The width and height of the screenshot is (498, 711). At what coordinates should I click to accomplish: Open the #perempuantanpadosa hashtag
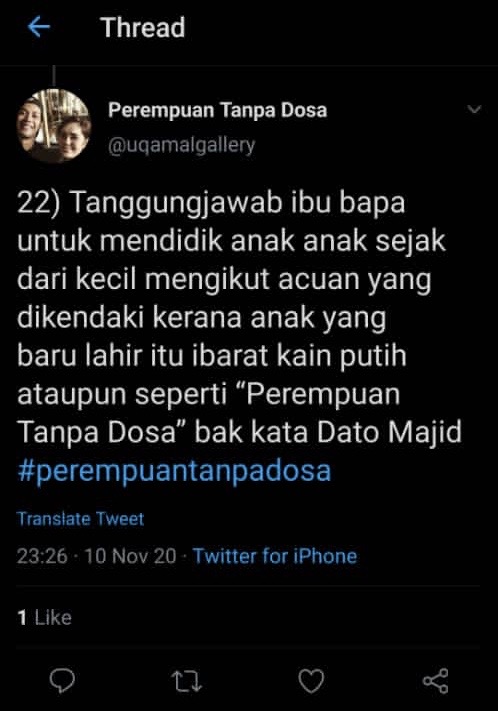[174, 471]
